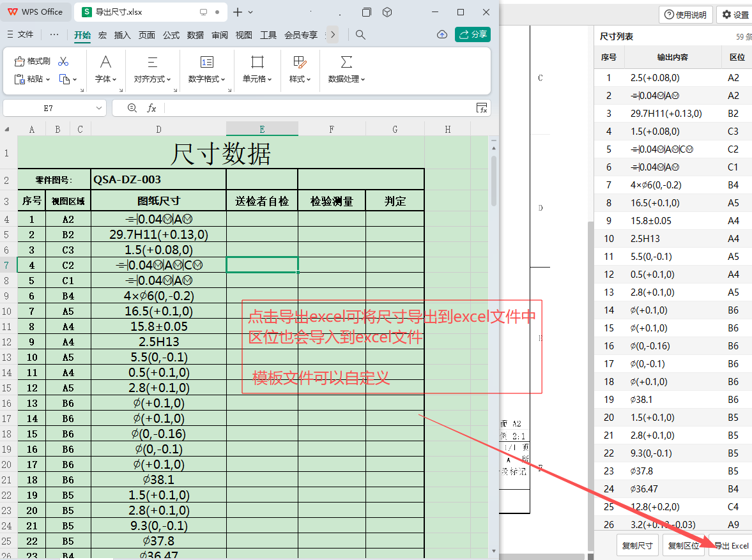Switch to the 页面 ribbon tab
This screenshot has height=560, width=752.
147,35
